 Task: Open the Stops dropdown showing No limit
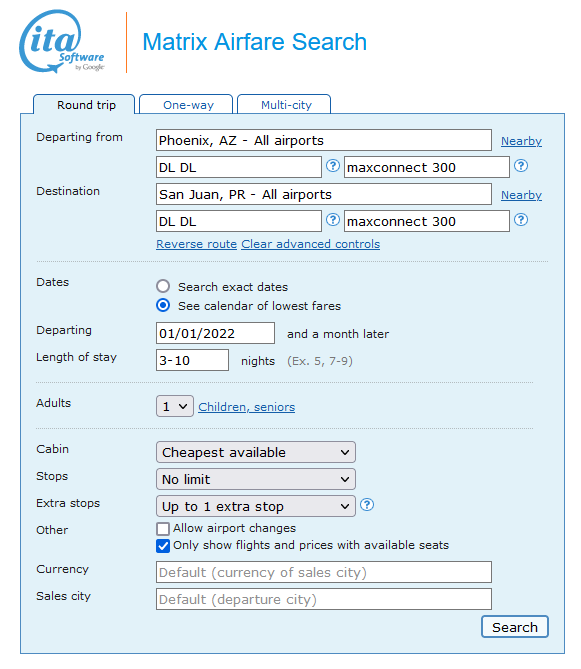click(x=256, y=479)
